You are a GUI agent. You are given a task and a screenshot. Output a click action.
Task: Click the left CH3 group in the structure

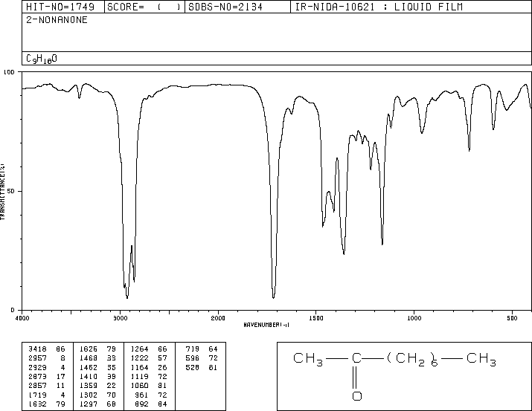click(308, 359)
